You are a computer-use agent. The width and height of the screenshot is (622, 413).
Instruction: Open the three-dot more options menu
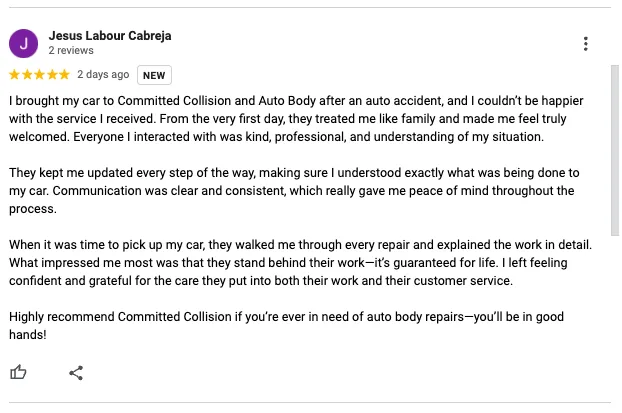coord(586,44)
